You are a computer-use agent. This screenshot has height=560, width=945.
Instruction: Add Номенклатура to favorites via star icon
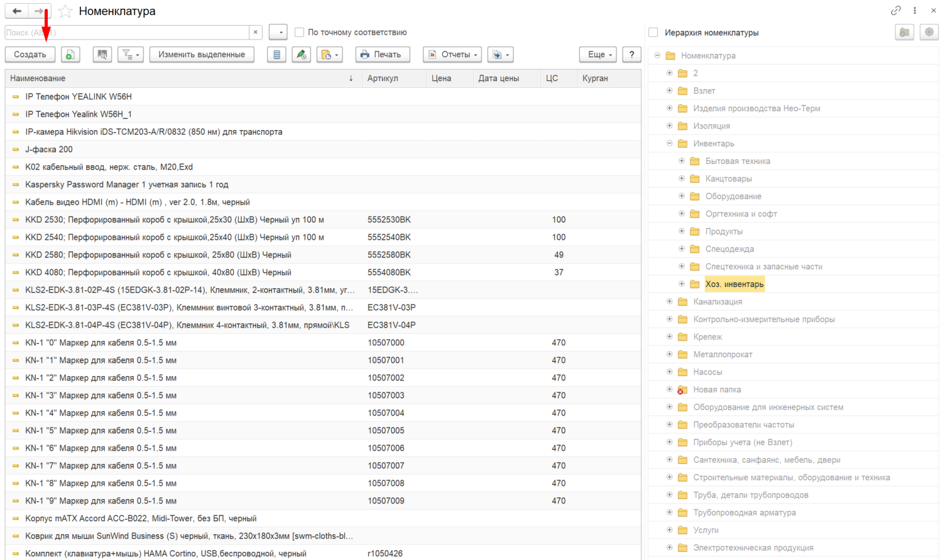click(65, 11)
